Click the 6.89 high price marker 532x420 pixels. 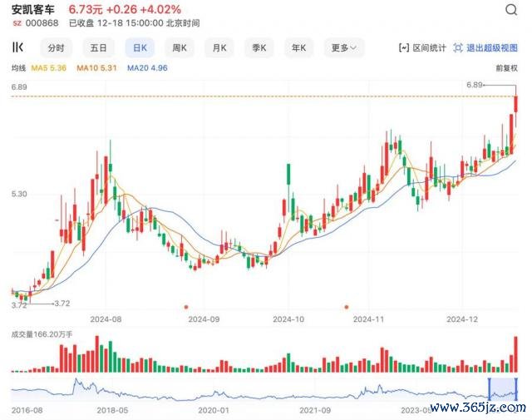[475, 85]
